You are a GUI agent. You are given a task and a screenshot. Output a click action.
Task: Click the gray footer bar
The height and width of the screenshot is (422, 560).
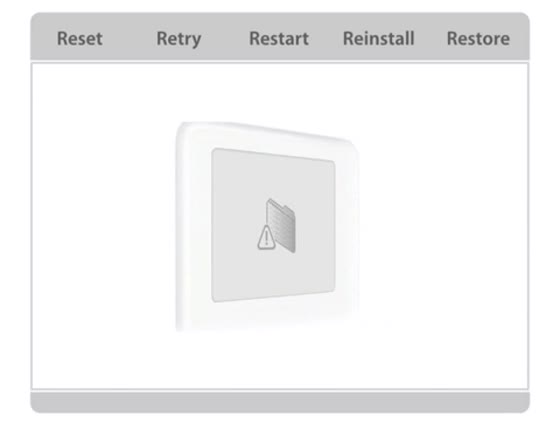pos(280,402)
